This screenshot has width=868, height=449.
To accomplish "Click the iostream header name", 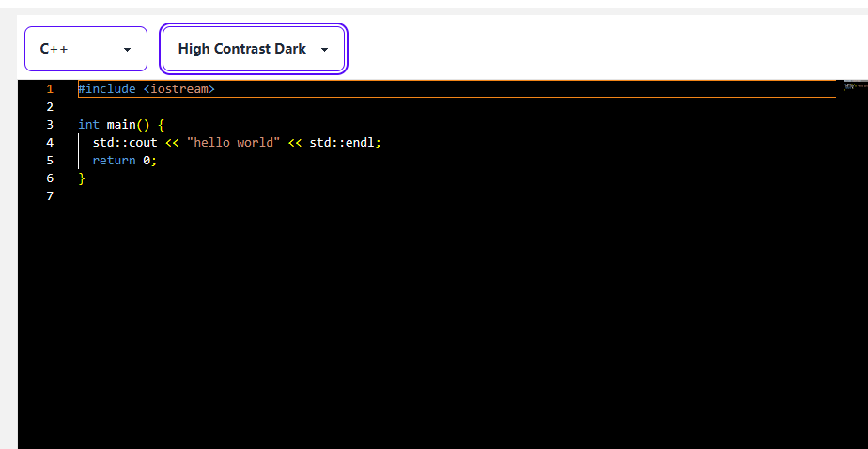I will coord(179,89).
